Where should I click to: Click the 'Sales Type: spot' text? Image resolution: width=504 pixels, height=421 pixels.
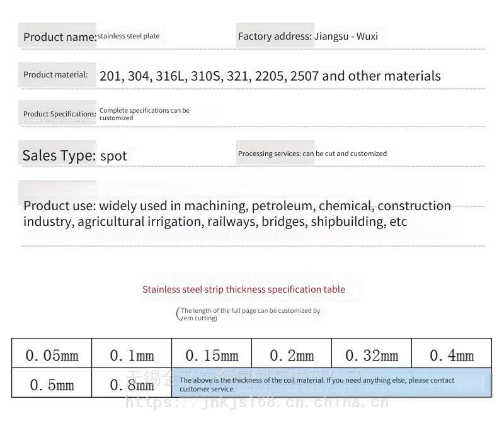pos(74,155)
